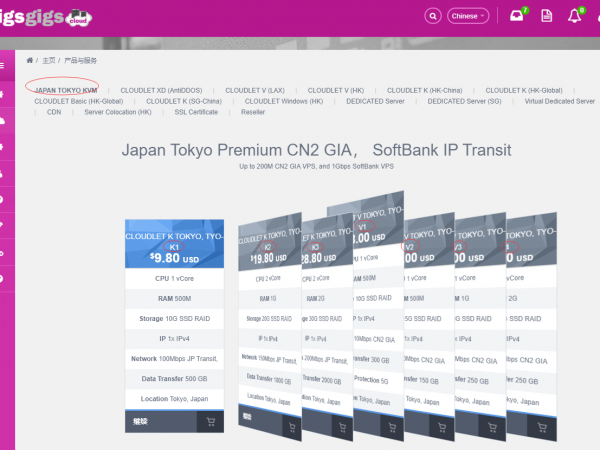
Task: Click the SSL Certificate link
Action: (x=196, y=112)
